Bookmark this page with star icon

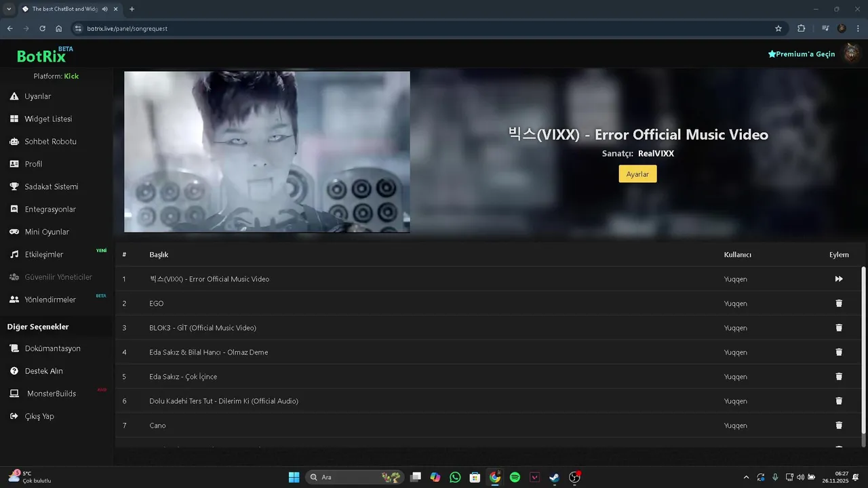click(x=778, y=28)
